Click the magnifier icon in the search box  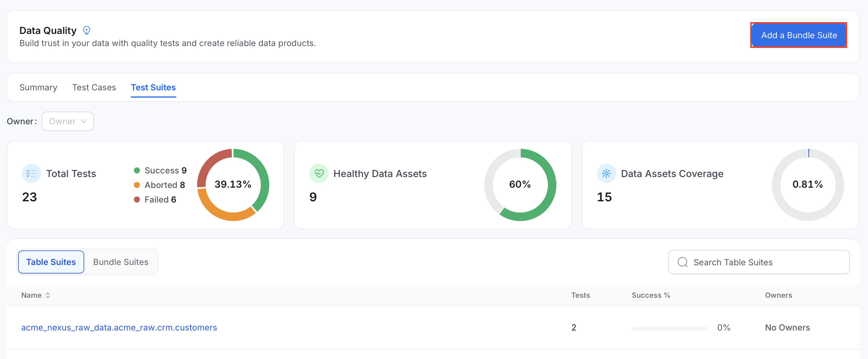pyautogui.click(x=683, y=262)
